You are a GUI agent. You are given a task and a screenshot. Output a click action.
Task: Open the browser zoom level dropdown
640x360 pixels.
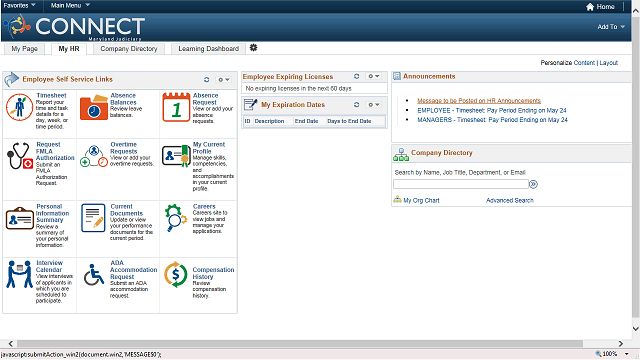627,354
